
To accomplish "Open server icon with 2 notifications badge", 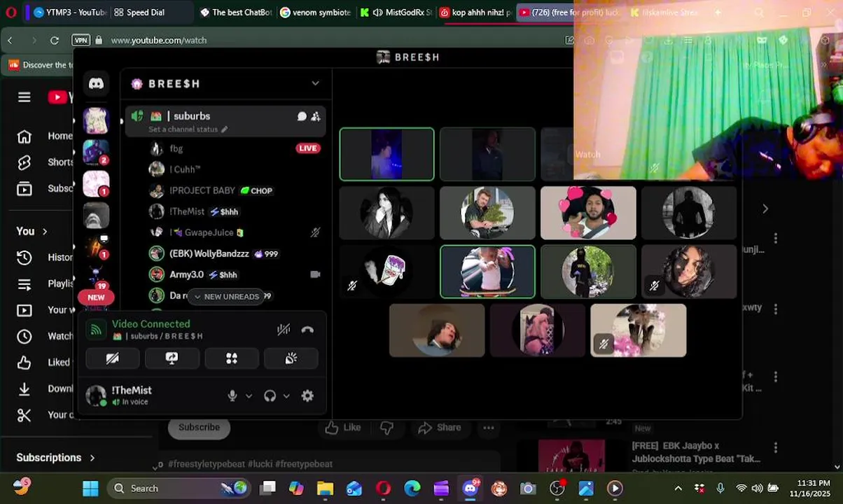I will click(96, 153).
